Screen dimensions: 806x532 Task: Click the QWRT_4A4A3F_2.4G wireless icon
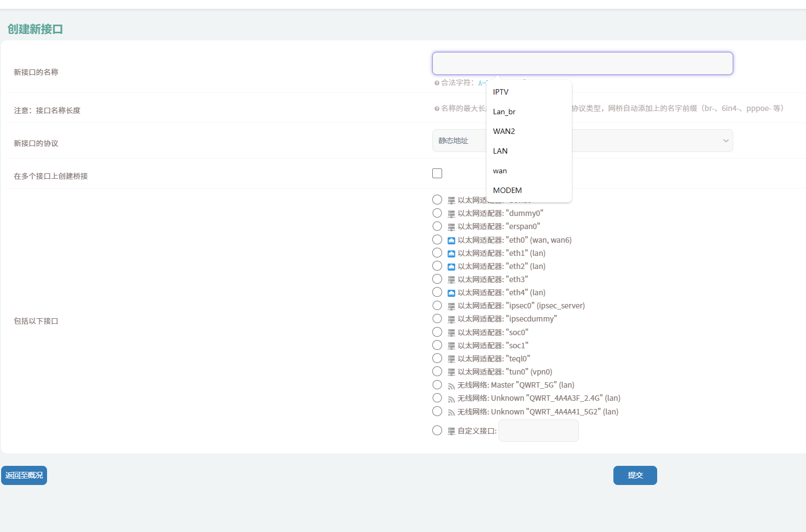point(451,399)
